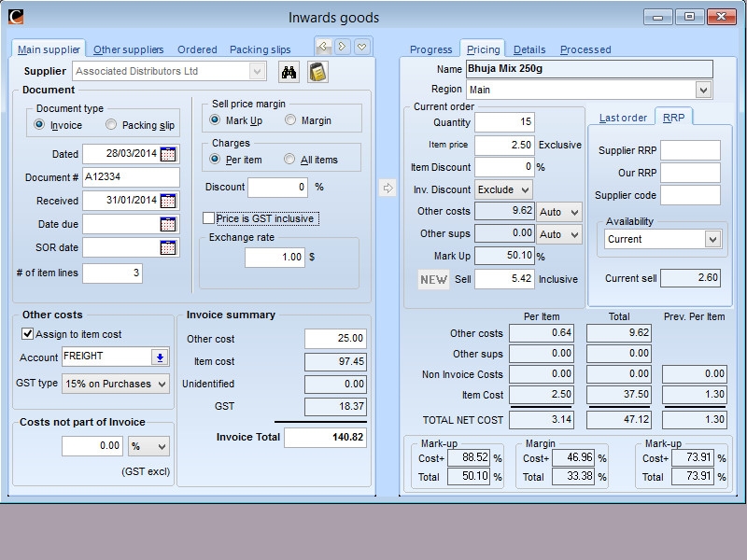The width and height of the screenshot is (747, 560).
Task: Switch to the Pricing tab
Action: (483, 49)
